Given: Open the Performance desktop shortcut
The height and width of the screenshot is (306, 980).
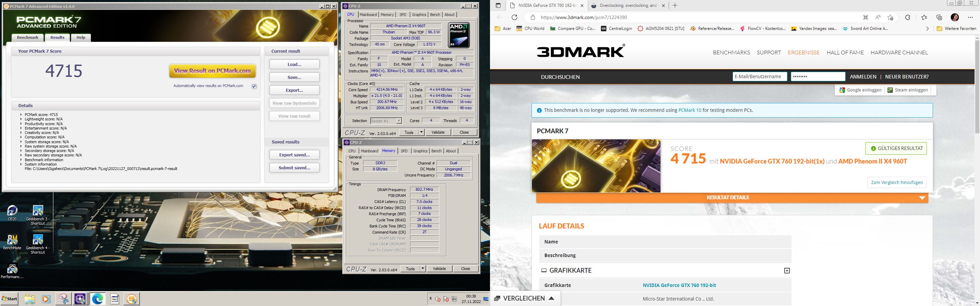Looking at the screenshot, I should [x=12, y=271].
